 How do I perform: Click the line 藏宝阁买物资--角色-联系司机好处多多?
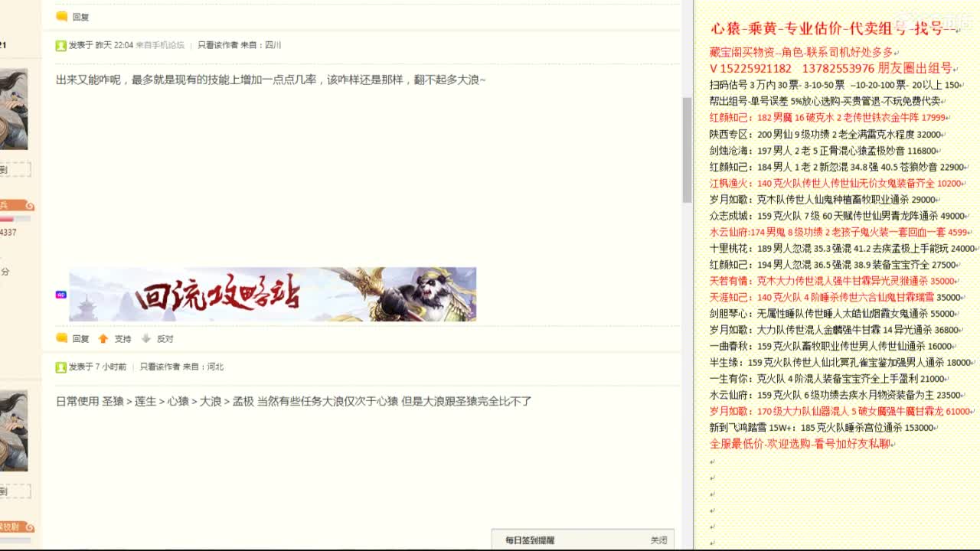pyautogui.click(x=802, y=52)
